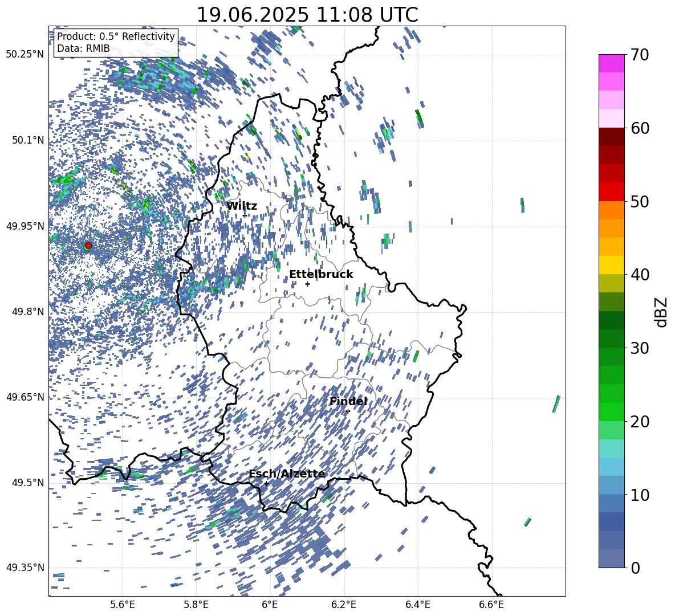
Task: Click the Ettelbruck cross location marker
Action: (307, 284)
